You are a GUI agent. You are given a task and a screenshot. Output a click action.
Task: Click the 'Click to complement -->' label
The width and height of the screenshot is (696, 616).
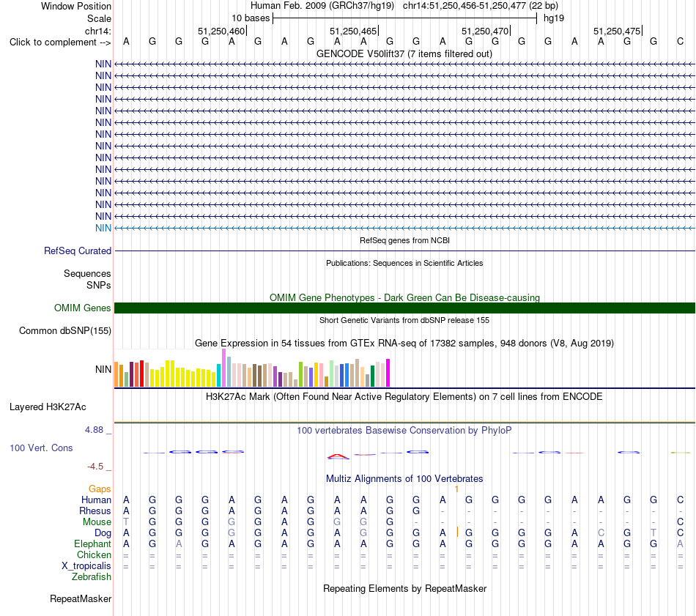point(60,42)
